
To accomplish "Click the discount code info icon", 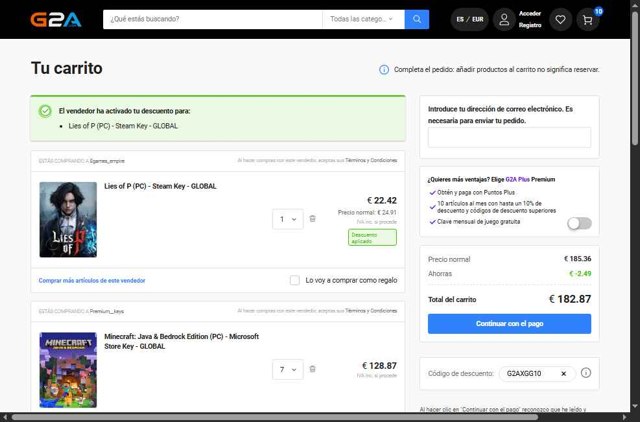I will (586, 373).
